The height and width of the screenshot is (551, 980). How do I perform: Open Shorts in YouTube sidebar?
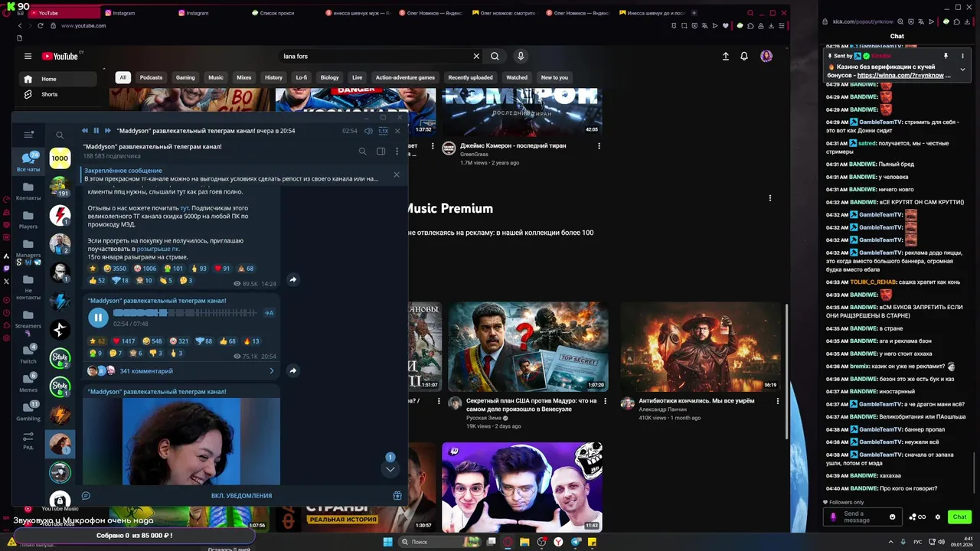pos(57,94)
